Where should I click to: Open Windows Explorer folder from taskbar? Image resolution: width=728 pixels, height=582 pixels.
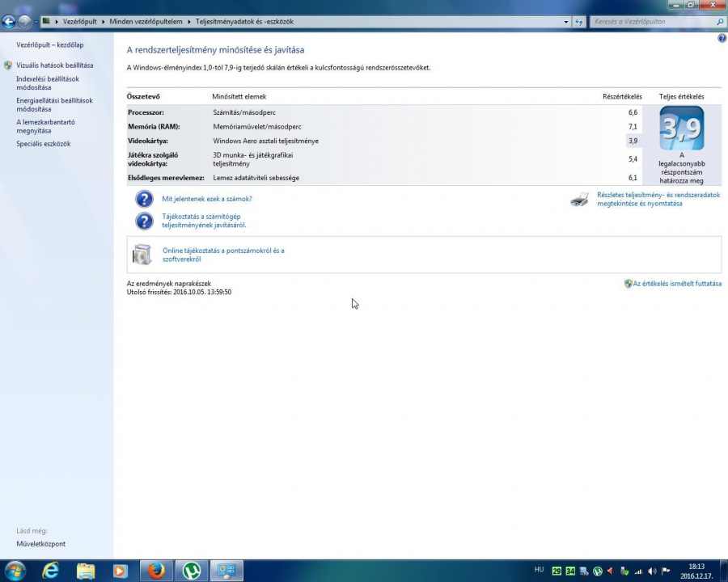point(86,571)
